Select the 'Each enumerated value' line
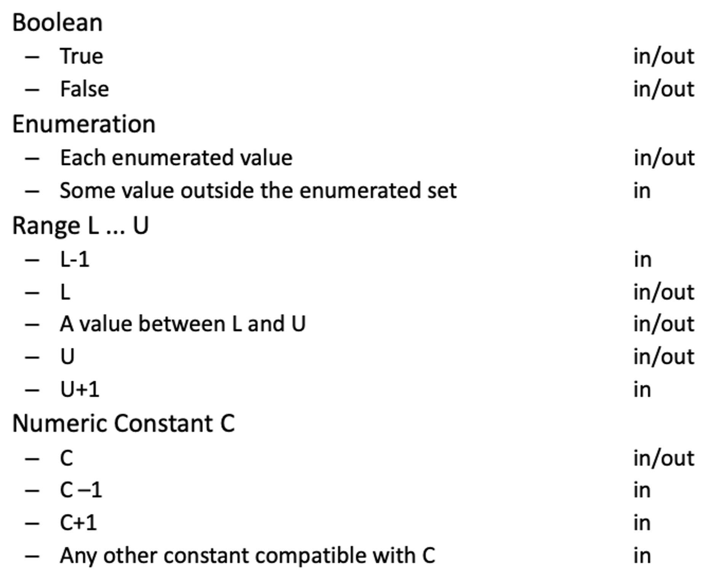The image size is (708, 588). click(x=176, y=158)
